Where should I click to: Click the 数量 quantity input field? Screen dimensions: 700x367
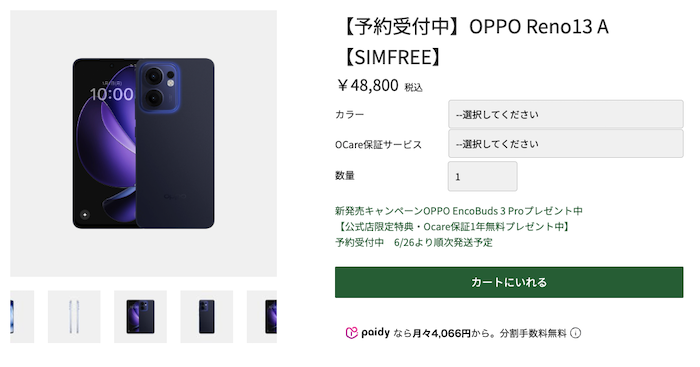pyautogui.click(x=483, y=176)
